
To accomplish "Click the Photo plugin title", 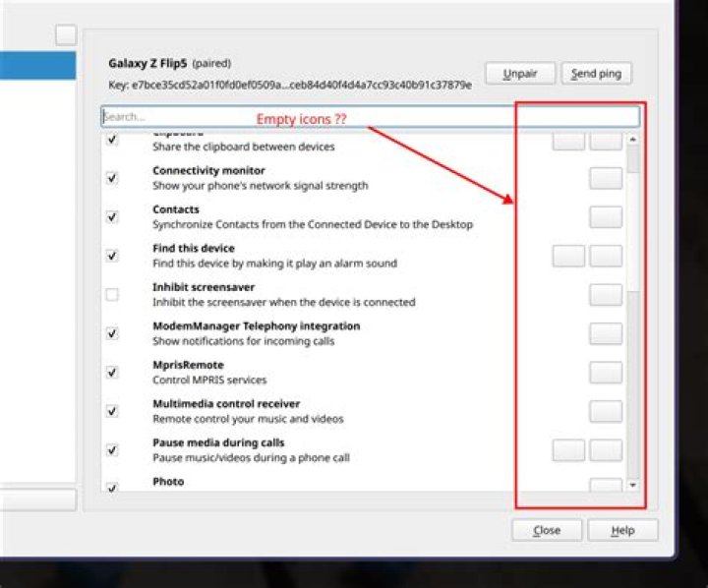I will point(168,482).
